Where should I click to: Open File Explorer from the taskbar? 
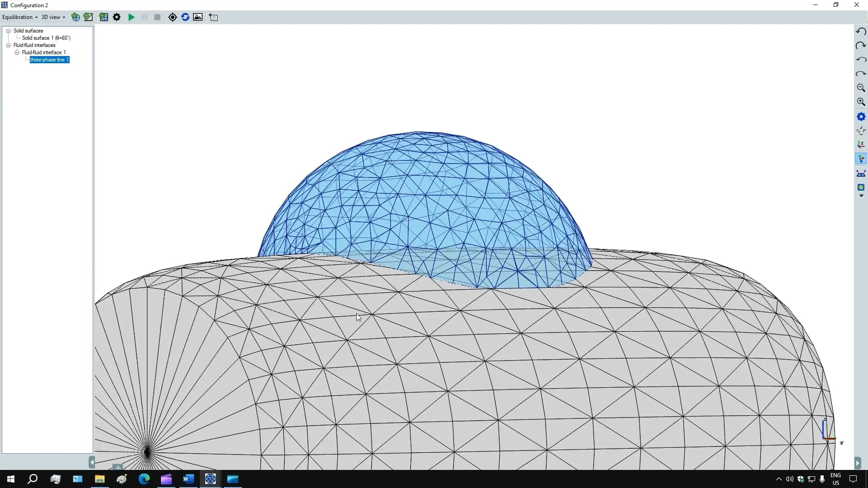[99, 479]
